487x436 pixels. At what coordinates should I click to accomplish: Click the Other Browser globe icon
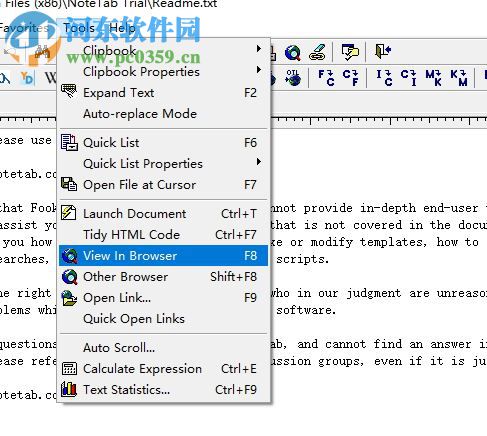[x=70, y=277]
